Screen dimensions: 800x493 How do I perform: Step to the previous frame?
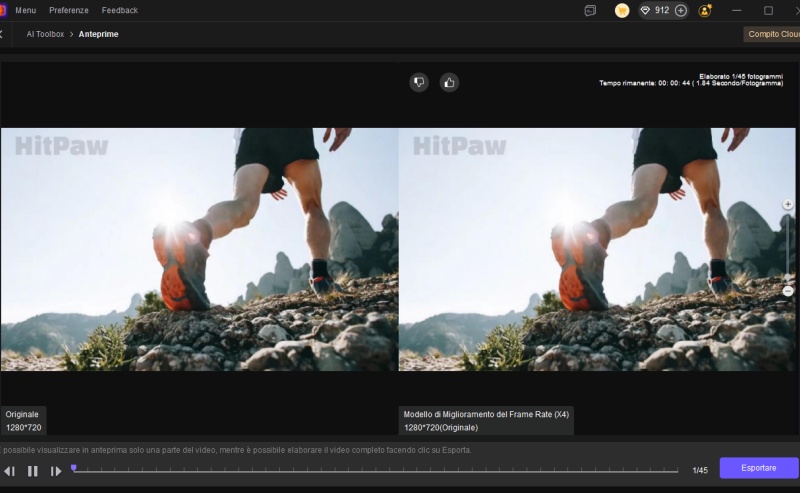9,471
